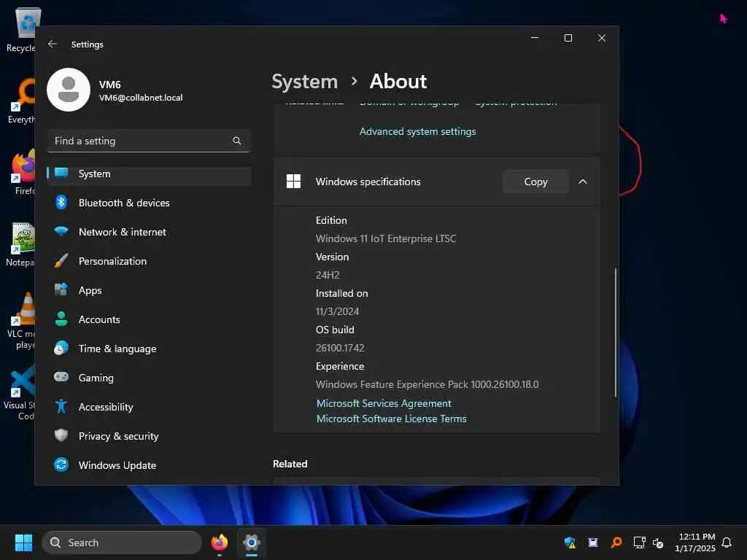Click the Apps icon in the sidebar
Screen dimensions: 747x560
(x=61, y=289)
